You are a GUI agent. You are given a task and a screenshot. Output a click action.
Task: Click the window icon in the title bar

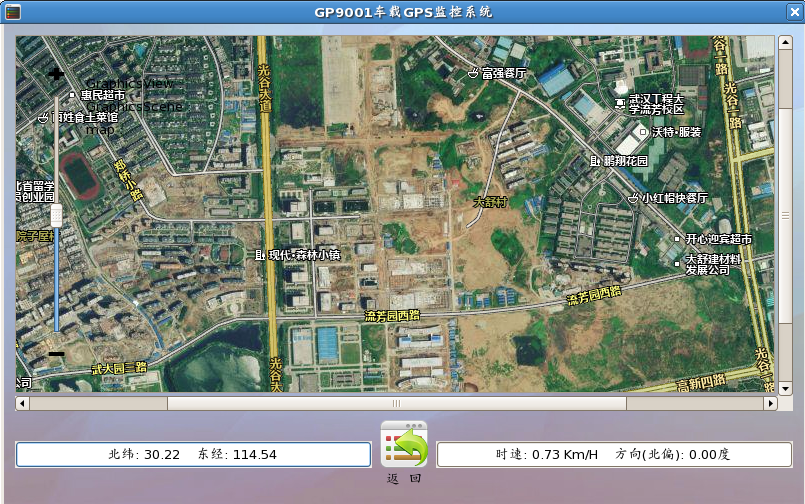click(13, 12)
